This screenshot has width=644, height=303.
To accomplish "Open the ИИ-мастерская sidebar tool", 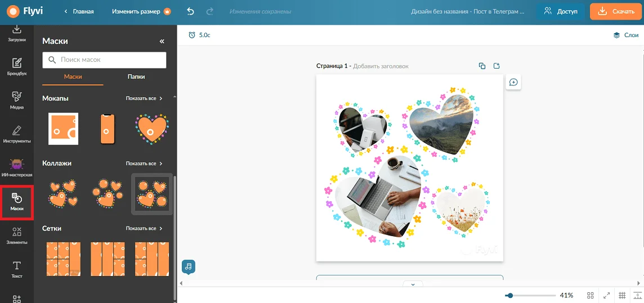I will (x=17, y=168).
